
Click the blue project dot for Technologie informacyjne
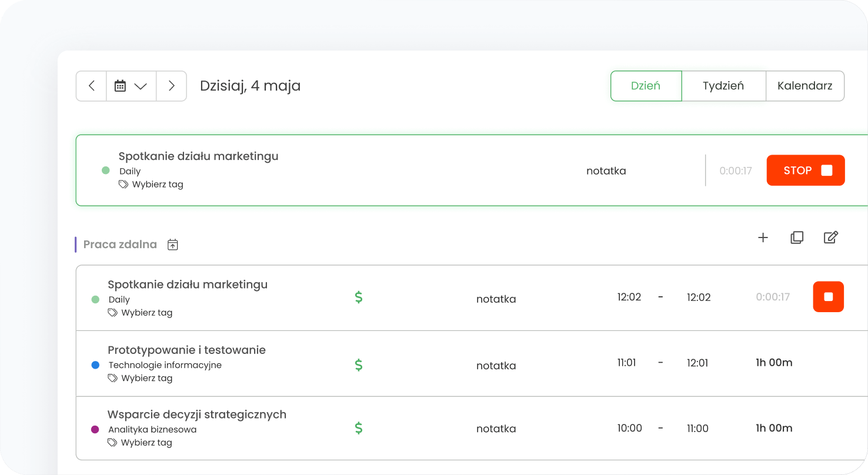95,365
